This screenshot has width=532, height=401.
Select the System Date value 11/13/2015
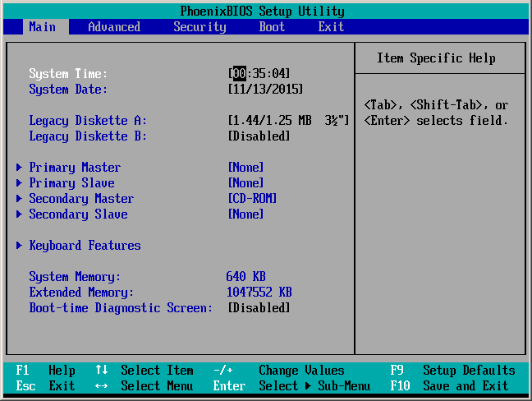click(x=265, y=90)
